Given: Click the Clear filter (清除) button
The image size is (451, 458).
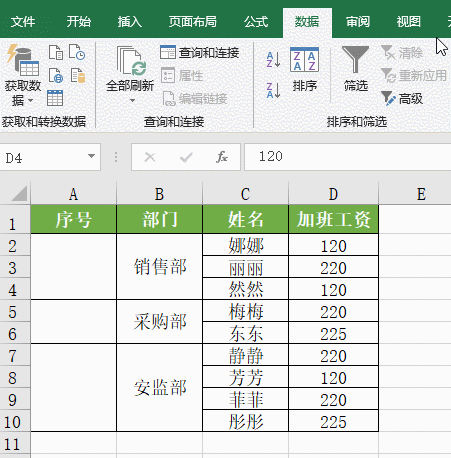Looking at the screenshot, I should pos(402,53).
